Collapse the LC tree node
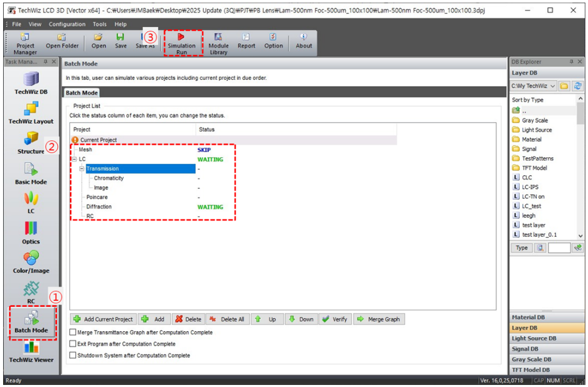588x387 pixels. click(x=74, y=159)
